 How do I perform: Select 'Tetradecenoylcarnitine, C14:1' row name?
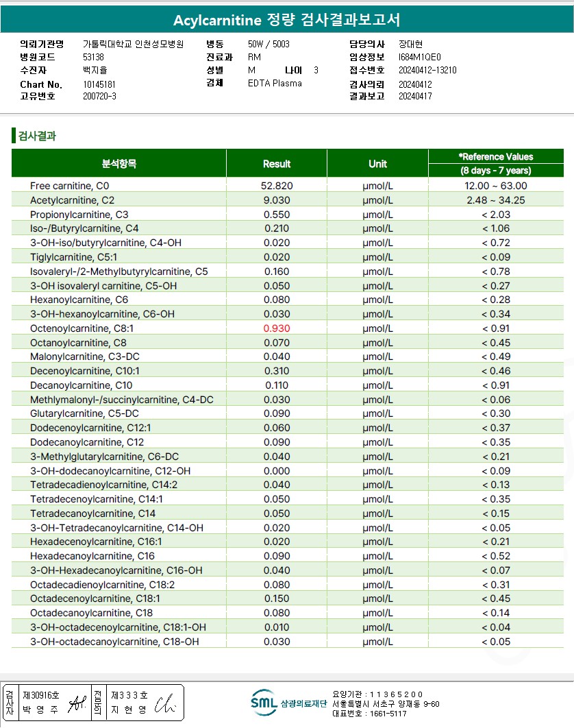coord(97,499)
